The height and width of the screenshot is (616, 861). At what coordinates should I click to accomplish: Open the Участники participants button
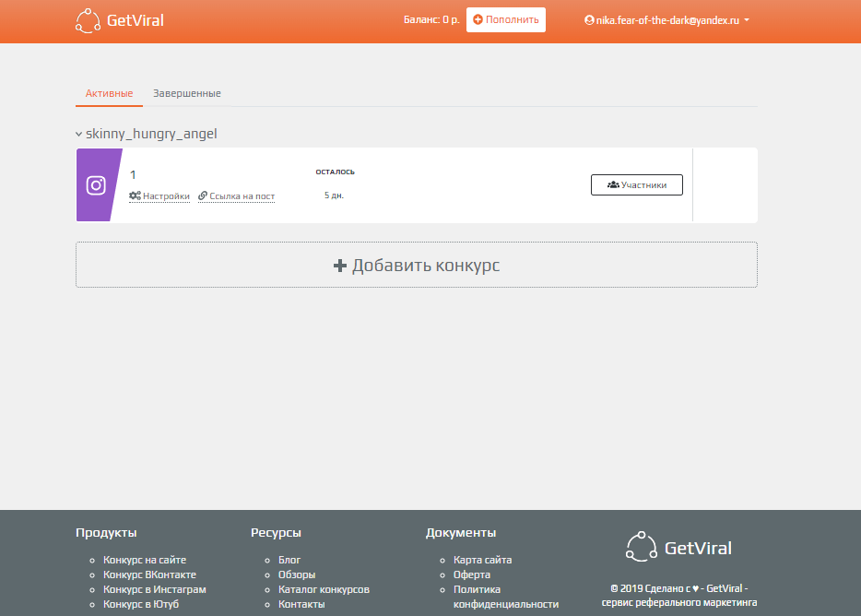[636, 184]
